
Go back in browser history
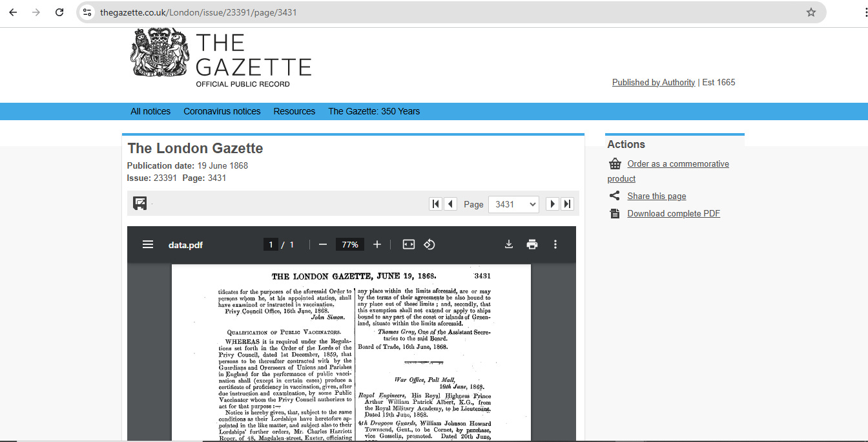point(13,12)
